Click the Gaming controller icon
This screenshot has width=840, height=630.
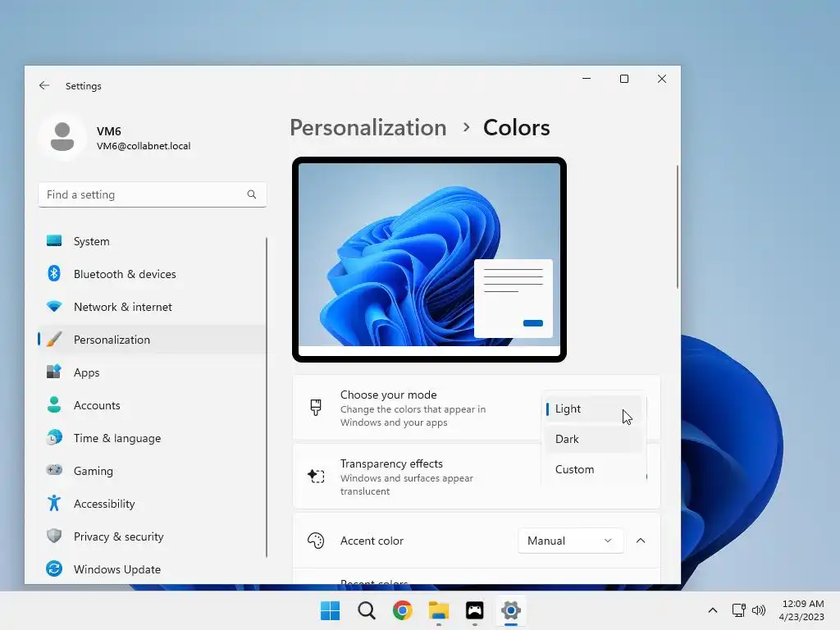pos(54,470)
